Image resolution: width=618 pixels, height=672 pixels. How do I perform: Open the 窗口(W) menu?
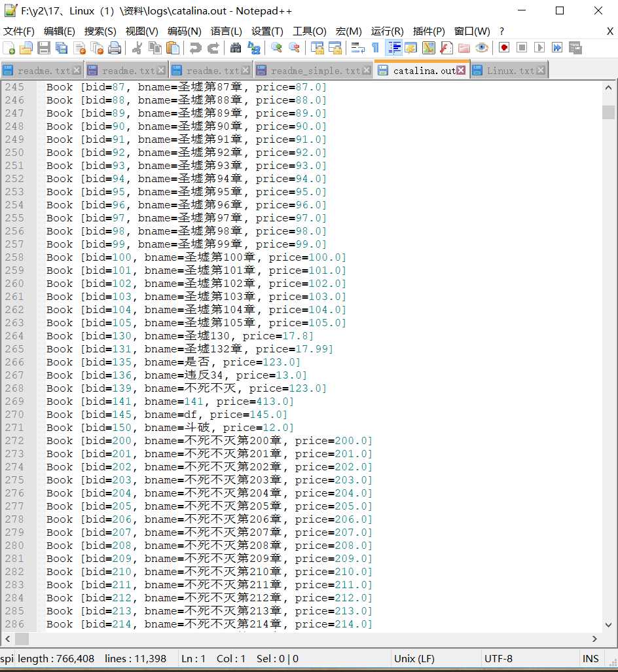[472, 31]
